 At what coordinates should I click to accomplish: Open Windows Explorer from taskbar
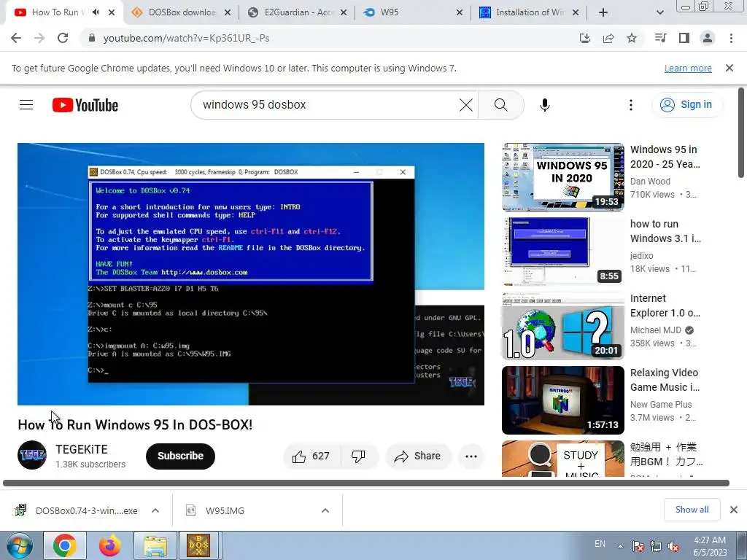click(x=155, y=545)
